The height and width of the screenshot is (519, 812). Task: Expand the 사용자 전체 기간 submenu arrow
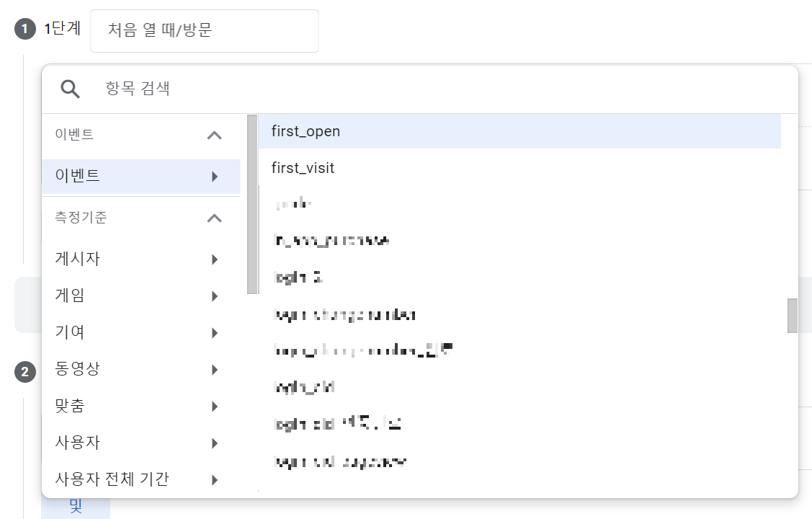[x=214, y=479]
